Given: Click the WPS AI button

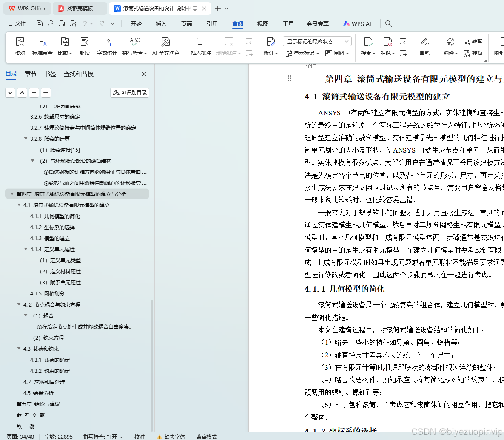Looking at the screenshot, I should click(x=357, y=24).
